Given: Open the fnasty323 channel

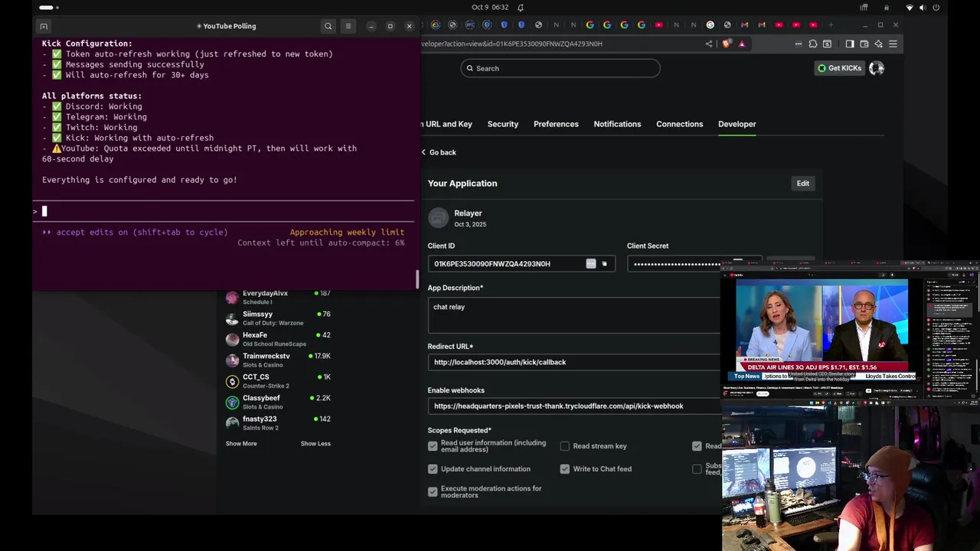Looking at the screenshot, I should [x=278, y=423].
